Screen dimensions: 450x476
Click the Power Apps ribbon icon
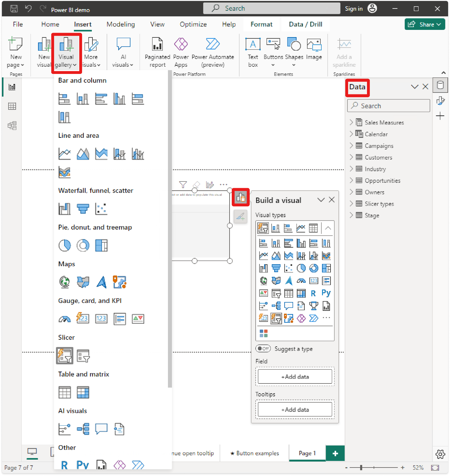[x=181, y=52]
